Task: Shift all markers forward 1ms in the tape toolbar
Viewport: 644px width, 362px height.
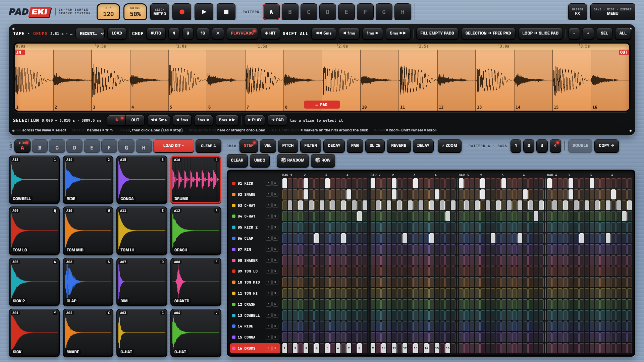Action: click(x=372, y=34)
